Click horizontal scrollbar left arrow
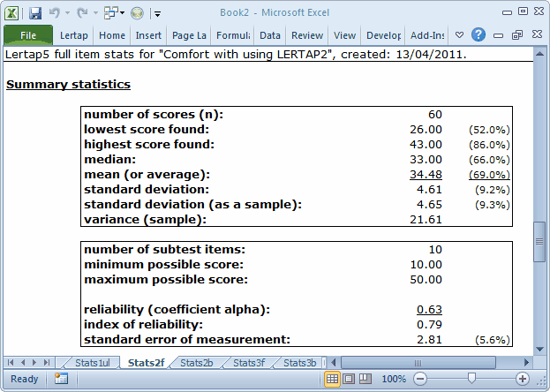Image resolution: width=550 pixels, height=392 pixels. click(x=334, y=363)
